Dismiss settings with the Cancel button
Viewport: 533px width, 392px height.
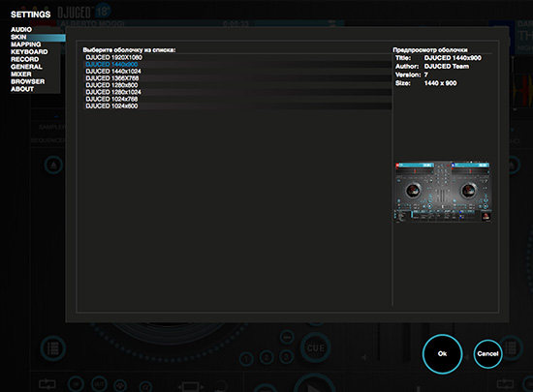pyautogui.click(x=487, y=354)
